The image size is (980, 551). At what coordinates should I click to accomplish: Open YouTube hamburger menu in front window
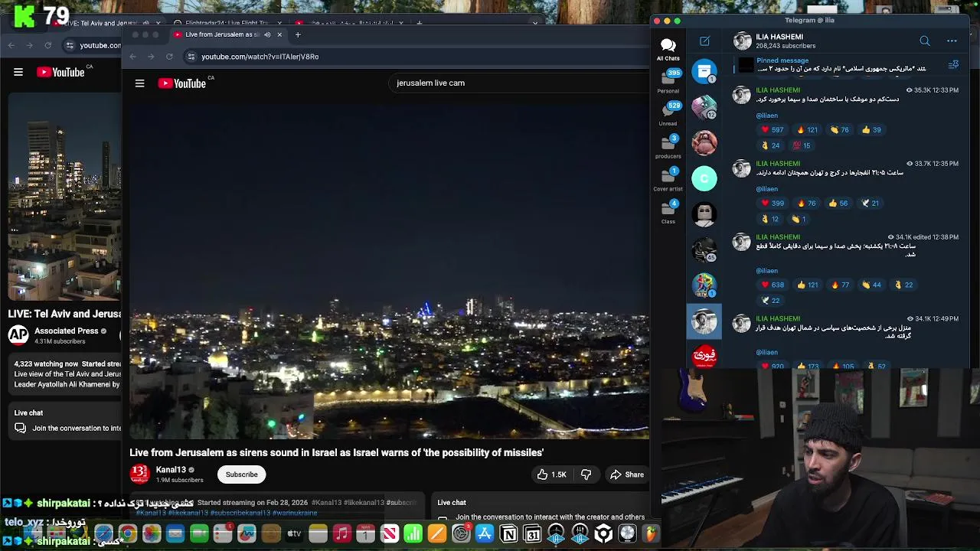(x=139, y=83)
